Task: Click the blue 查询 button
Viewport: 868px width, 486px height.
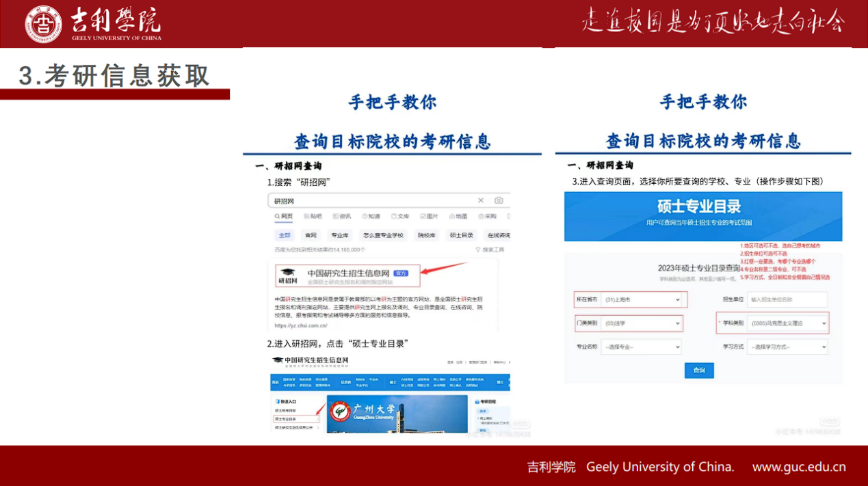Action: tap(698, 370)
